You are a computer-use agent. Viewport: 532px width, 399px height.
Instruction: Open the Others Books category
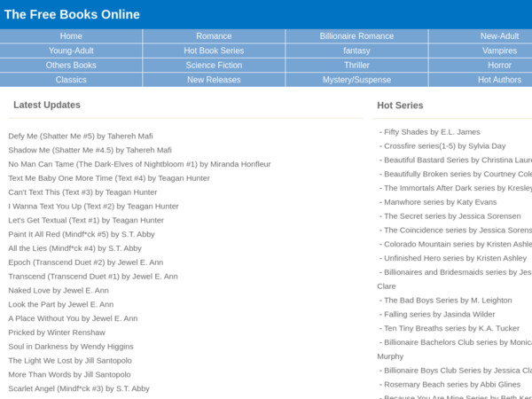click(71, 65)
